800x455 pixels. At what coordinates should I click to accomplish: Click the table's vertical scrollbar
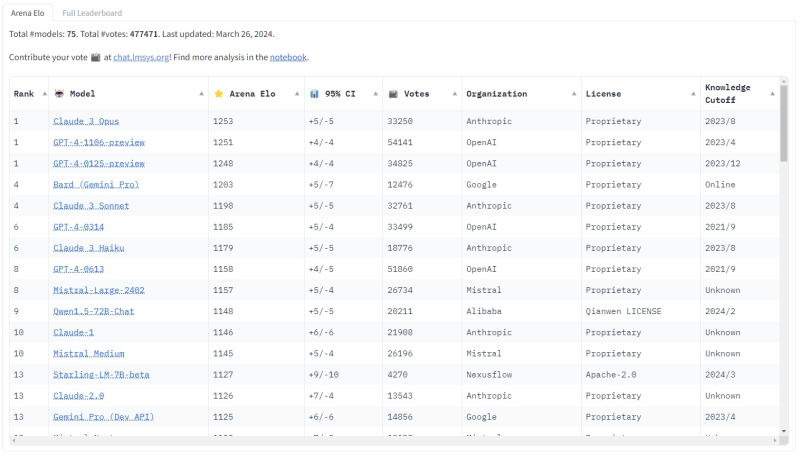point(783,130)
